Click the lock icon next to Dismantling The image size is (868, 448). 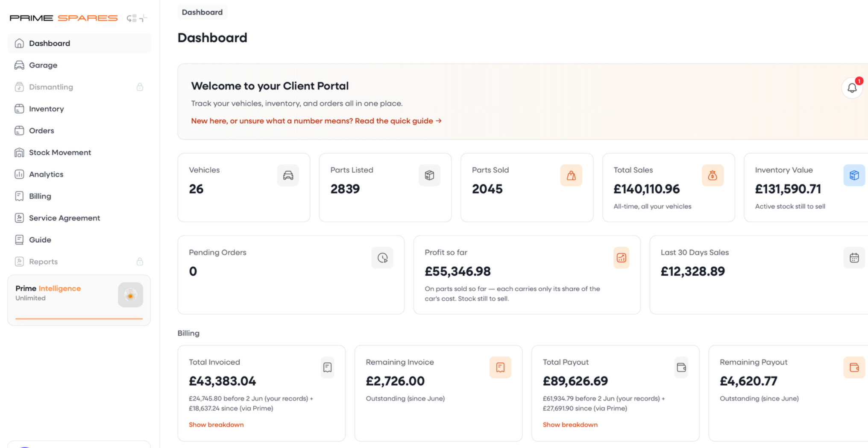(x=140, y=87)
